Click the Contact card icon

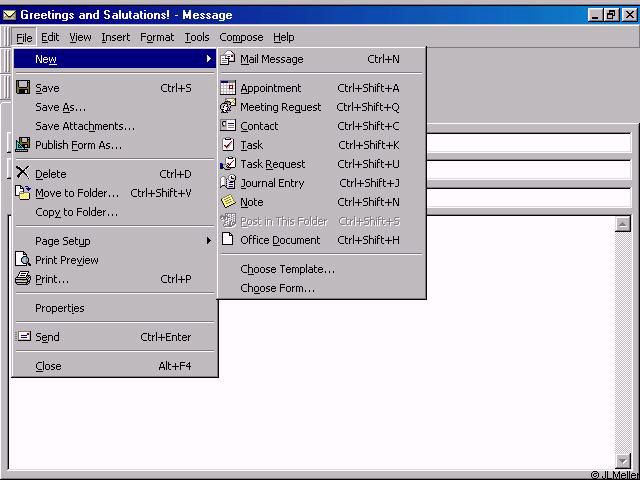click(x=228, y=126)
